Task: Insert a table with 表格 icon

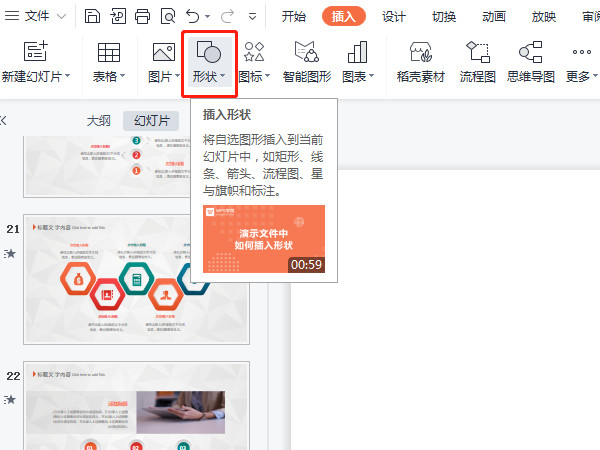Action: coord(108,54)
